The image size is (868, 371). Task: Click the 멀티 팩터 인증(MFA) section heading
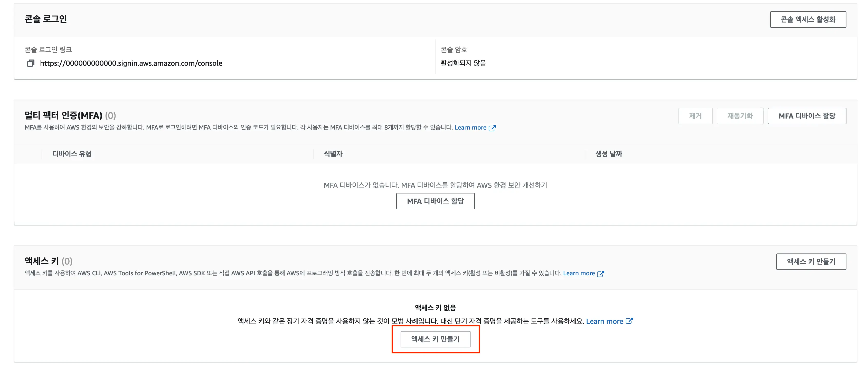tap(63, 115)
